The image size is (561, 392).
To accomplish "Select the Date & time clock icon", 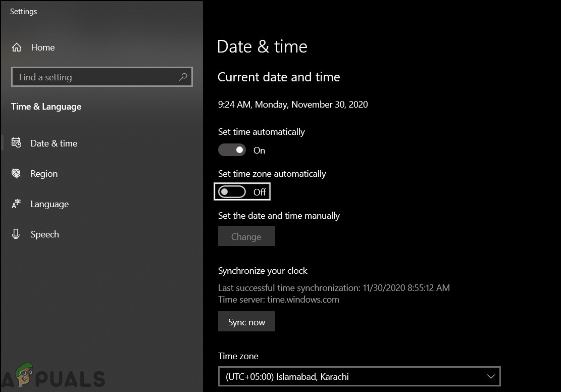I will click(x=16, y=143).
